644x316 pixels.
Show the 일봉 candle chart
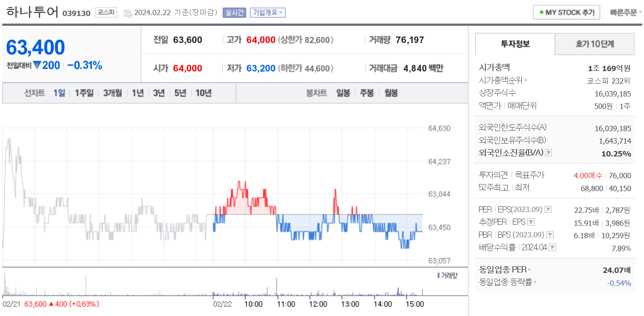[343, 93]
